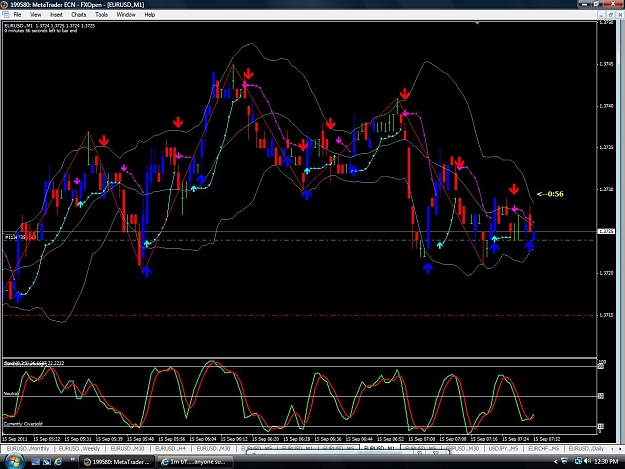Click the '15 Sep 07:00' time axis label
This screenshot has height=469, width=625.
pos(422,439)
